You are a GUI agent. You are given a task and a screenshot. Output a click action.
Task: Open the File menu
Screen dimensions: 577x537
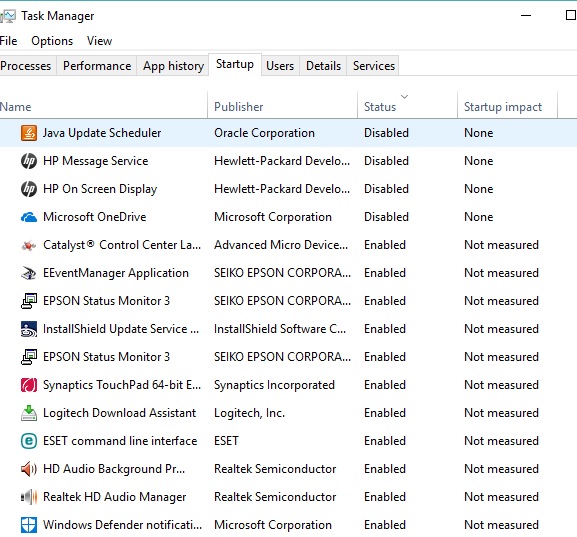pyautogui.click(x=8, y=41)
